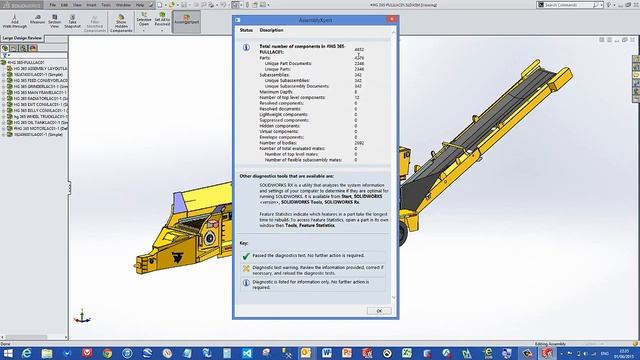Open the fourth manager panel tab icon
The height and width of the screenshot is (360, 640).
(x=33, y=48)
